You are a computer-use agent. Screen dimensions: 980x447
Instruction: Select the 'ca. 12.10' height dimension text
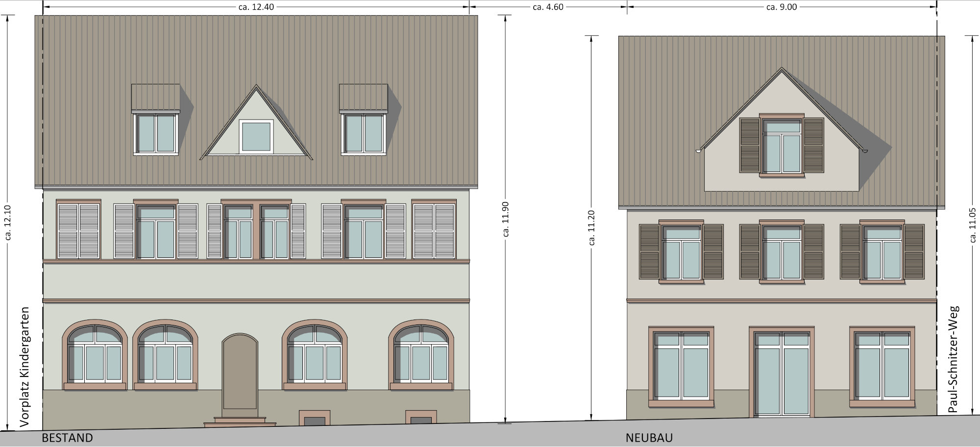click(7, 223)
